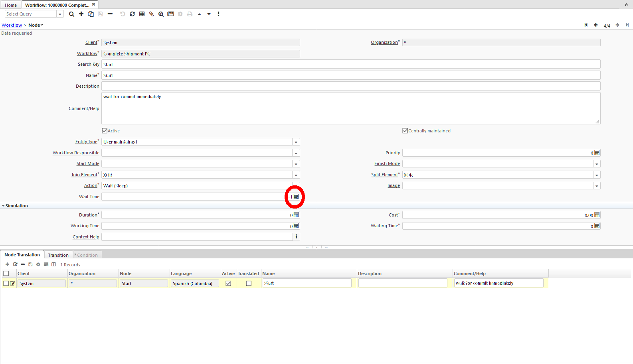Open the Report icon in toolbar
Viewport: 633px width, 364px height.
point(170,14)
